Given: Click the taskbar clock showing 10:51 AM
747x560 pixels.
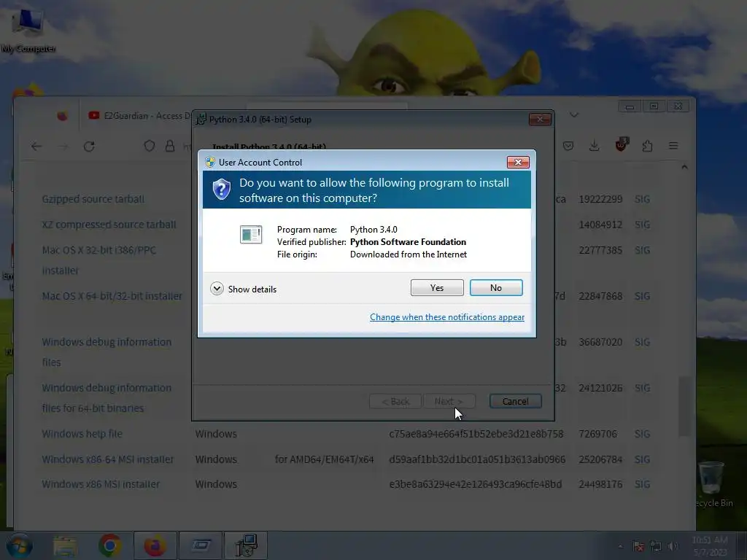Looking at the screenshot, I should point(710,546).
